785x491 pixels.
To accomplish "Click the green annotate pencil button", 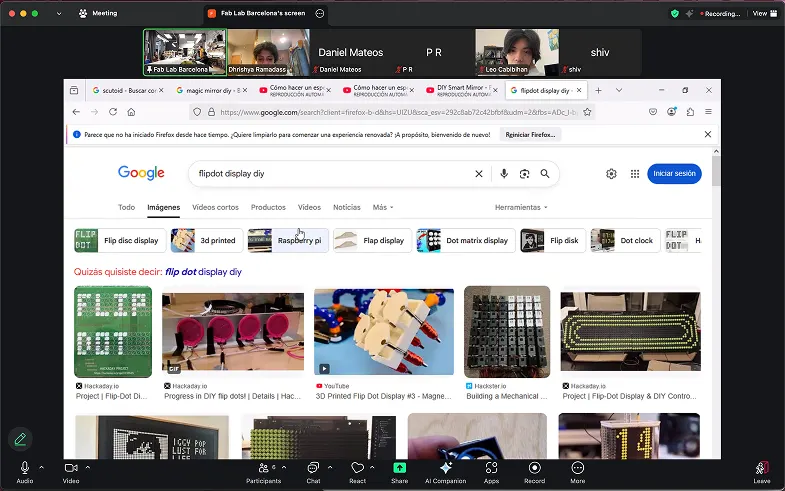I will (21, 439).
